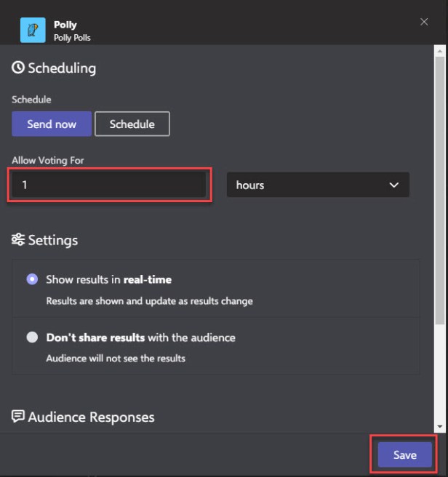This screenshot has height=477, width=448.
Task: Choose the Schedule button
Action: 132,124
